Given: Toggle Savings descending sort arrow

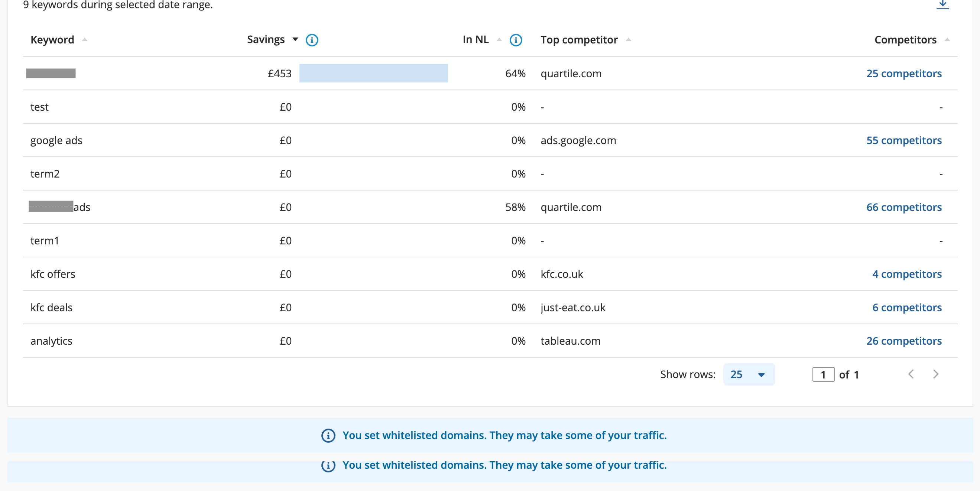Looking at the screenshot, I should (295, 39).
